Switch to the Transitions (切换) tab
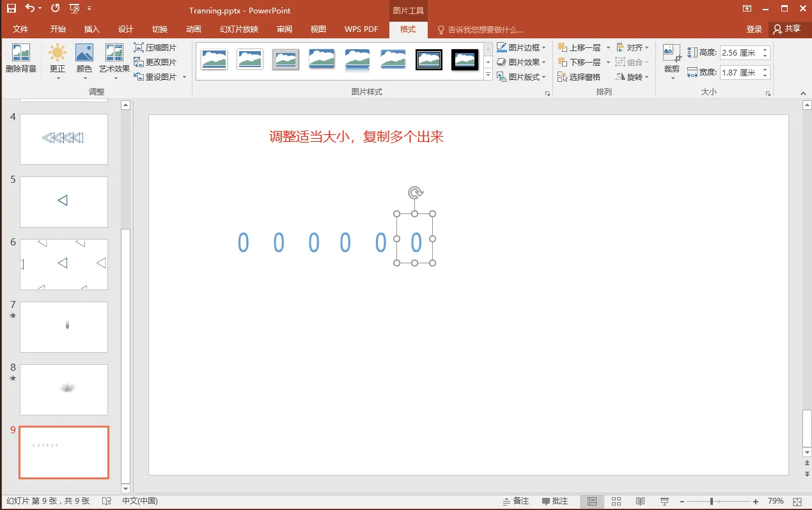This screenshot has width=812, height=510. pos(160,29)
